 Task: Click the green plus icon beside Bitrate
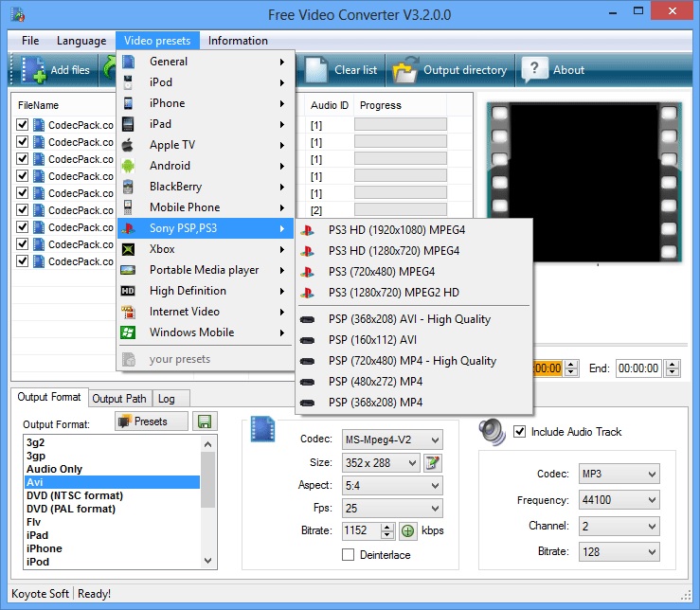tap(407, 531)
